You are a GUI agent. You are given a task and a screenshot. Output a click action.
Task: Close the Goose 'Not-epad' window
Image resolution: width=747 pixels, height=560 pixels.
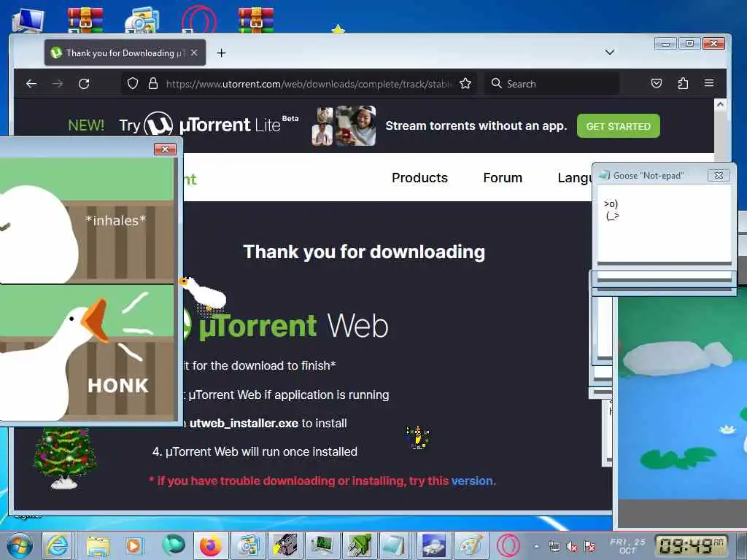[x=719, y=176]
